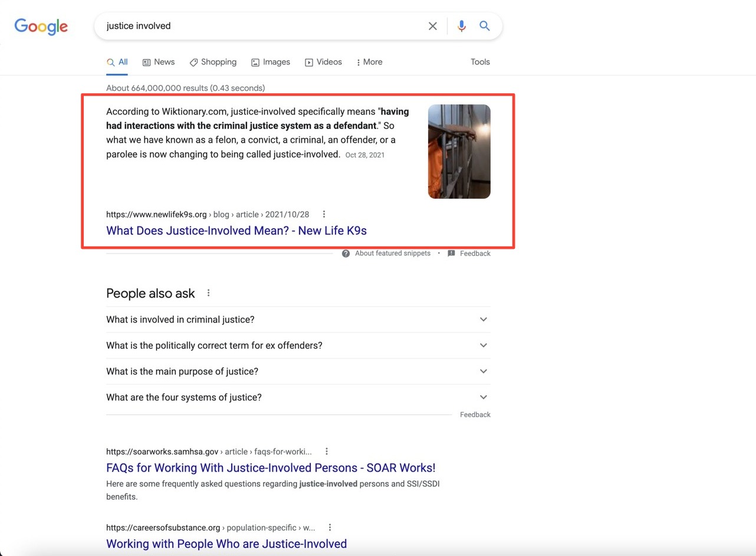Open options for soarworks.samhsa.gov result

click(x=327, y=452)
